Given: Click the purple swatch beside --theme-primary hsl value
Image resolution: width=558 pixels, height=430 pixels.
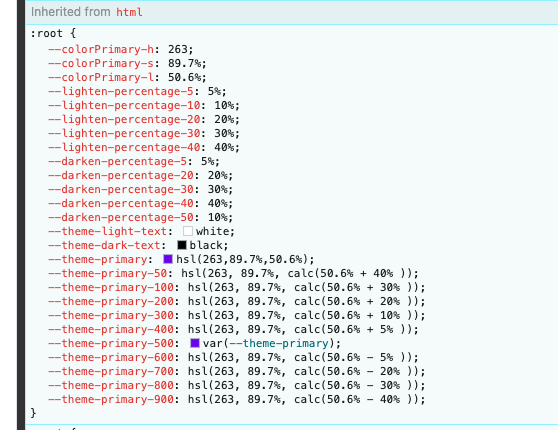Looking at the screenshot, I should [168, 259].
